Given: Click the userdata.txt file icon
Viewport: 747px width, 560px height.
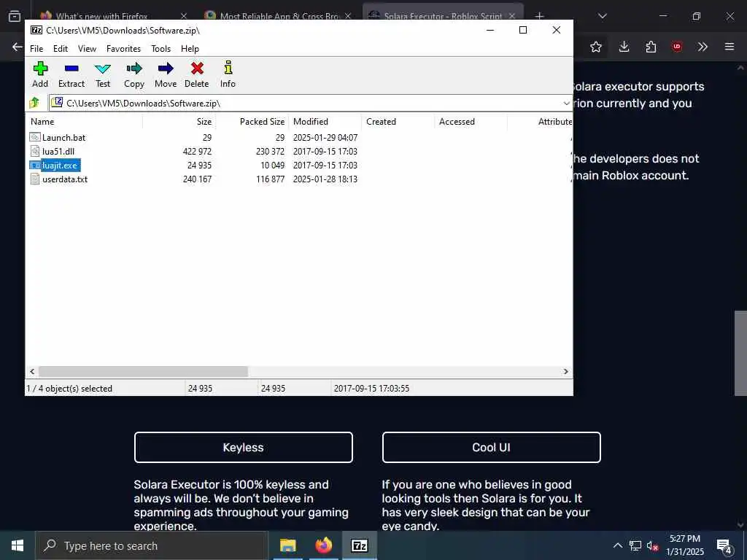Looking at the screenshot, I should pos(35,179).
